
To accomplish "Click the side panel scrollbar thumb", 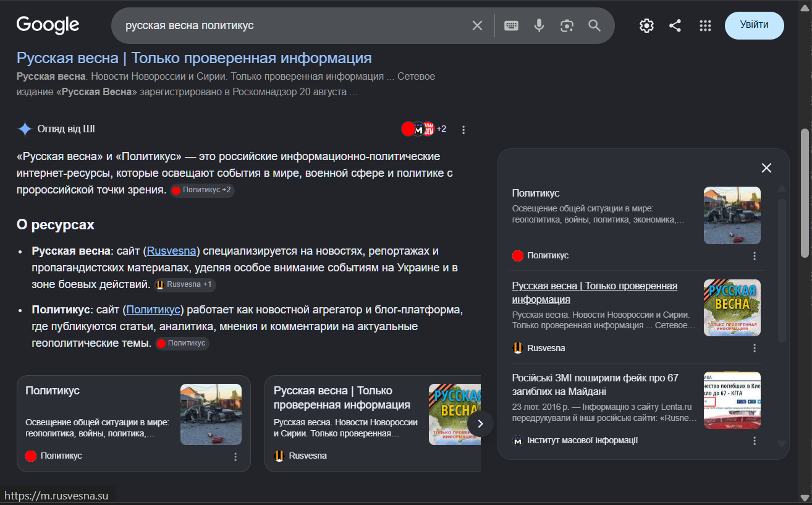I will pos(782,270).
